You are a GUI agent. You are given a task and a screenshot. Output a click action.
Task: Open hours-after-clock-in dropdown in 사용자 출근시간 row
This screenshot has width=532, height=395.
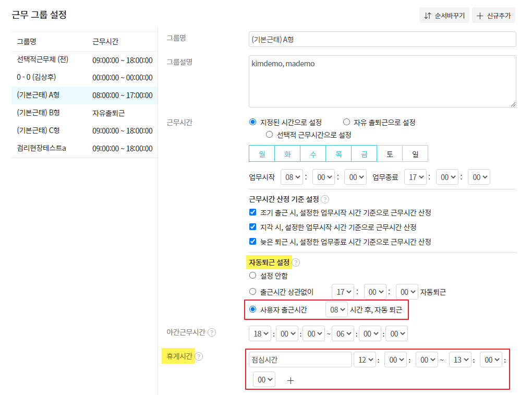click(x=336, y=309)
